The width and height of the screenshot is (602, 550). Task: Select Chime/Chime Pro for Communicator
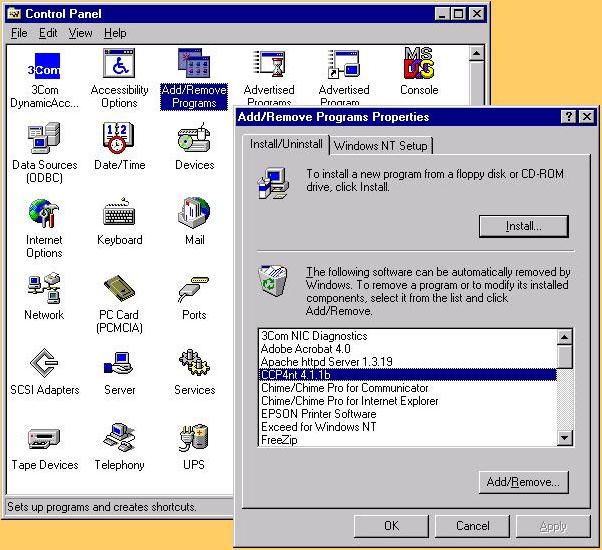pyautogui.click(x=407, y=388)
